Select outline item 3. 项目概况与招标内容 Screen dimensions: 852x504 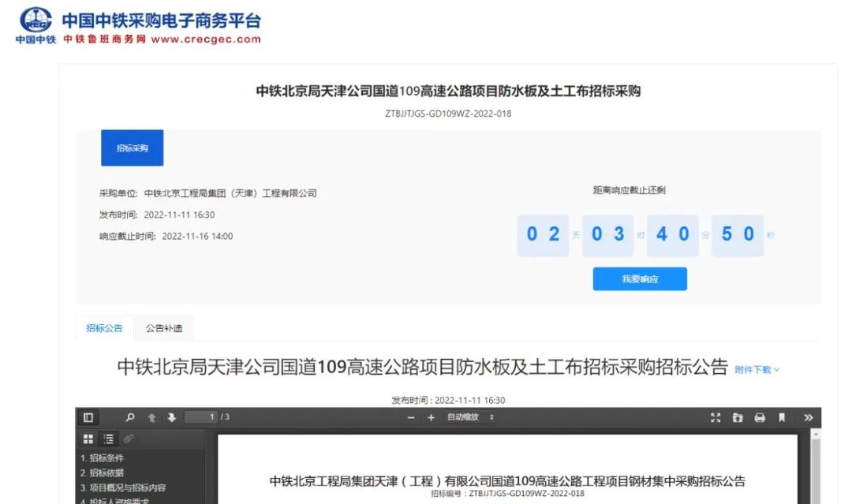[123, 487]
